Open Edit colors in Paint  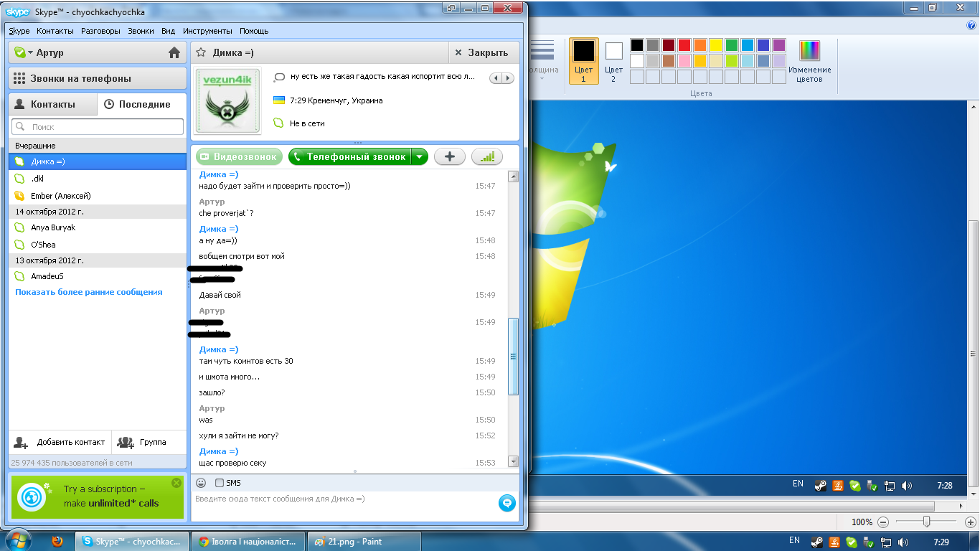[810, 62]
